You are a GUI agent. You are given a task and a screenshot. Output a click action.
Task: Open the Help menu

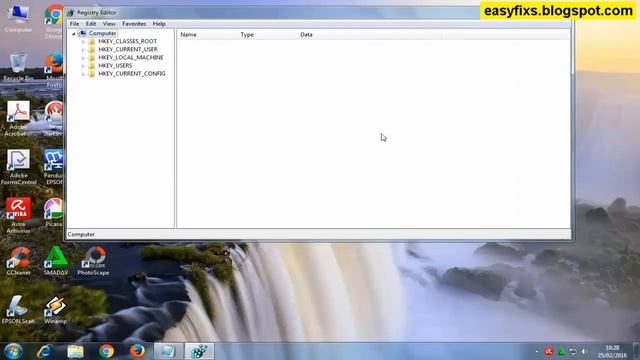point(159,24)
